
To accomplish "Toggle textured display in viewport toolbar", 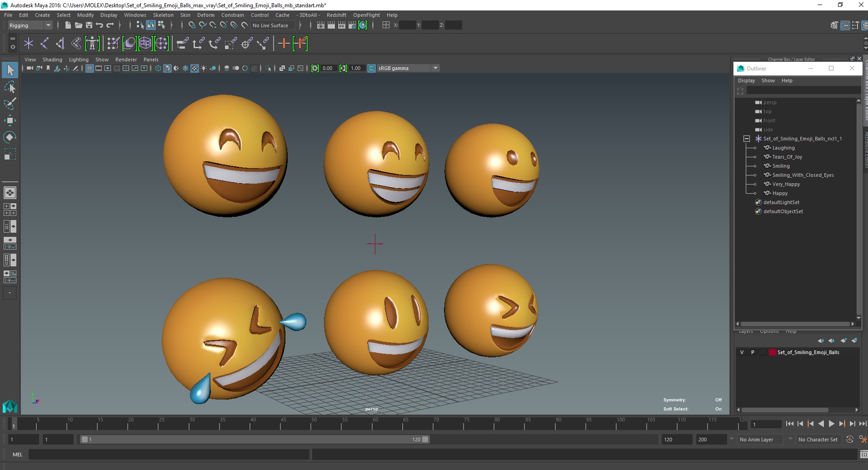I will point(195,68).
